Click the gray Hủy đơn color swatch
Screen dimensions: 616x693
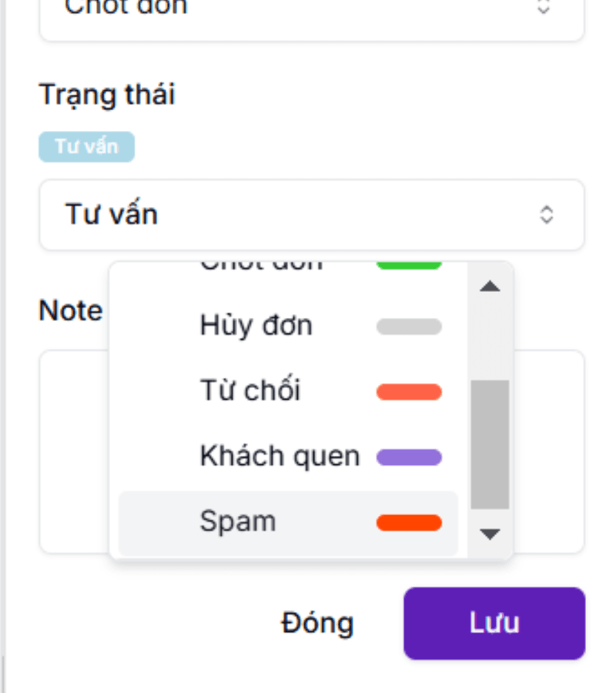coord(409,326)
